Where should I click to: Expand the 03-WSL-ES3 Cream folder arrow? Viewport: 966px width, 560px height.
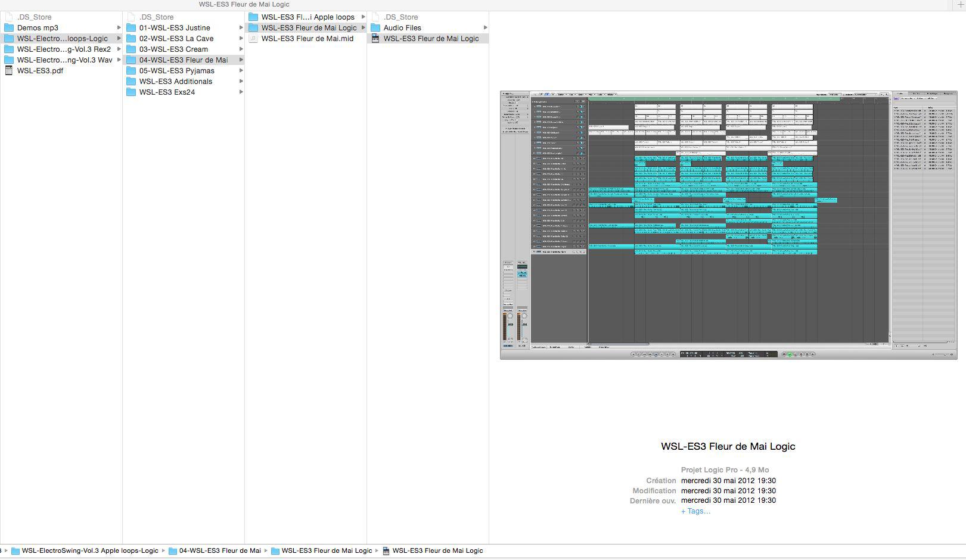pos(241,49)
